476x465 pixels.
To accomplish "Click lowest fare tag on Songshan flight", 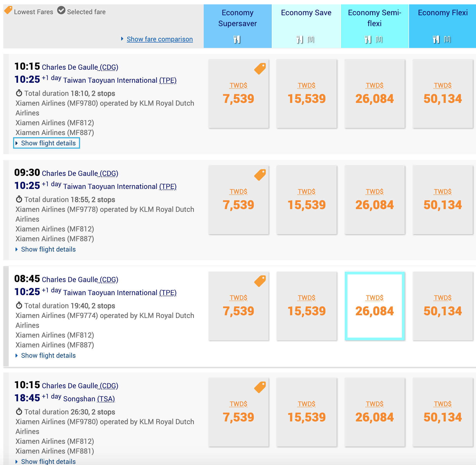I will pyautogui.click(x=260, y=387).
